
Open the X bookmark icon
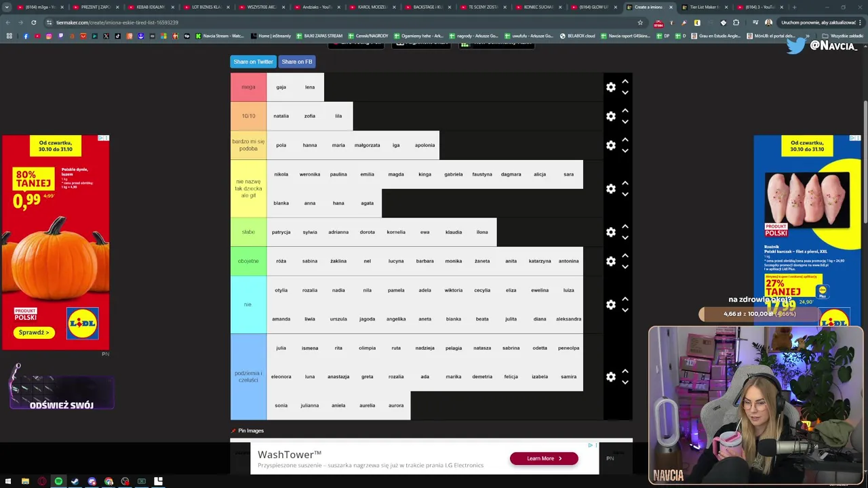[106, 36]
